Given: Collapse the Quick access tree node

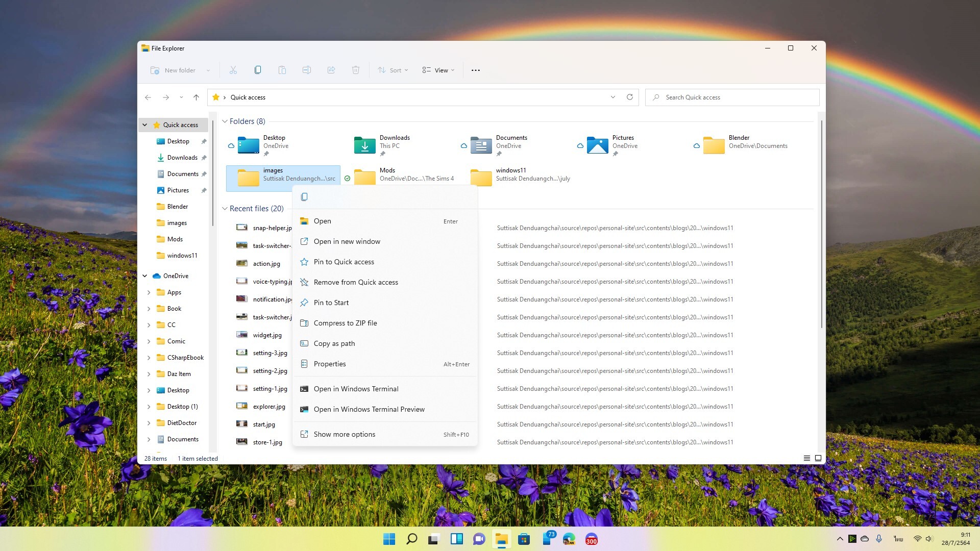Looking at the screenshot, I should (145, 124).
